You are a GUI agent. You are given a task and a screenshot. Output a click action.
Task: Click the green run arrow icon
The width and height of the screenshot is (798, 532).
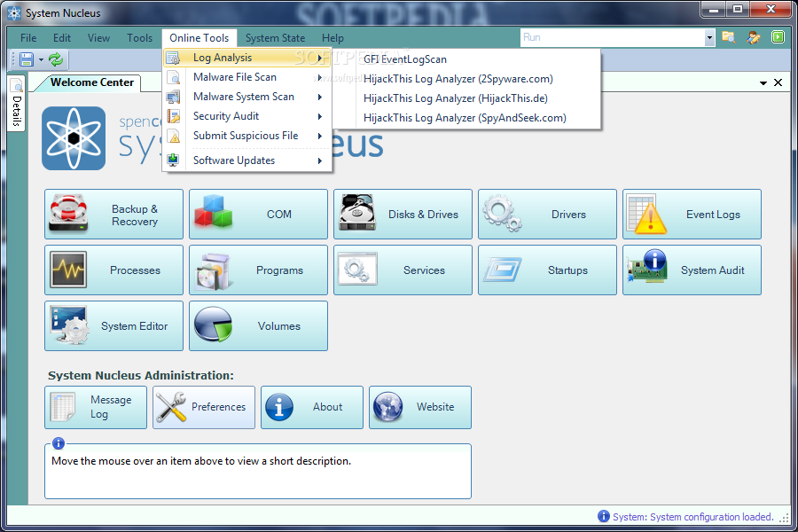point(778,37)
